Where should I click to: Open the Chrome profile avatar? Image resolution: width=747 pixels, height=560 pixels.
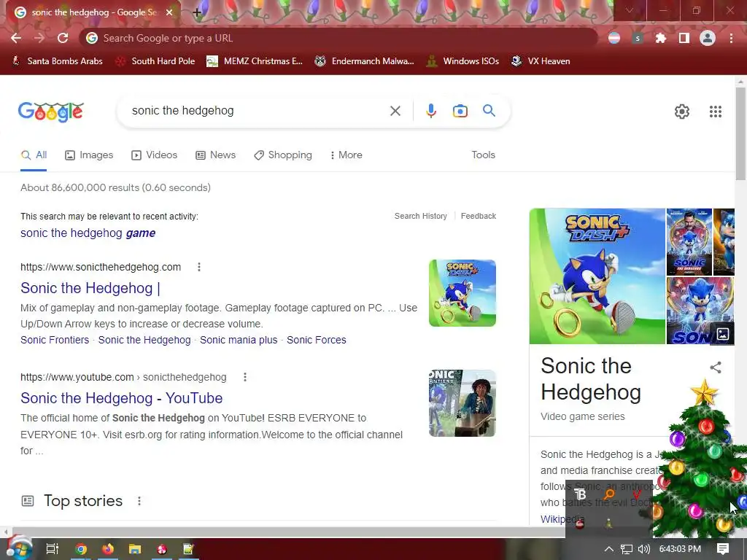point(708,38)
